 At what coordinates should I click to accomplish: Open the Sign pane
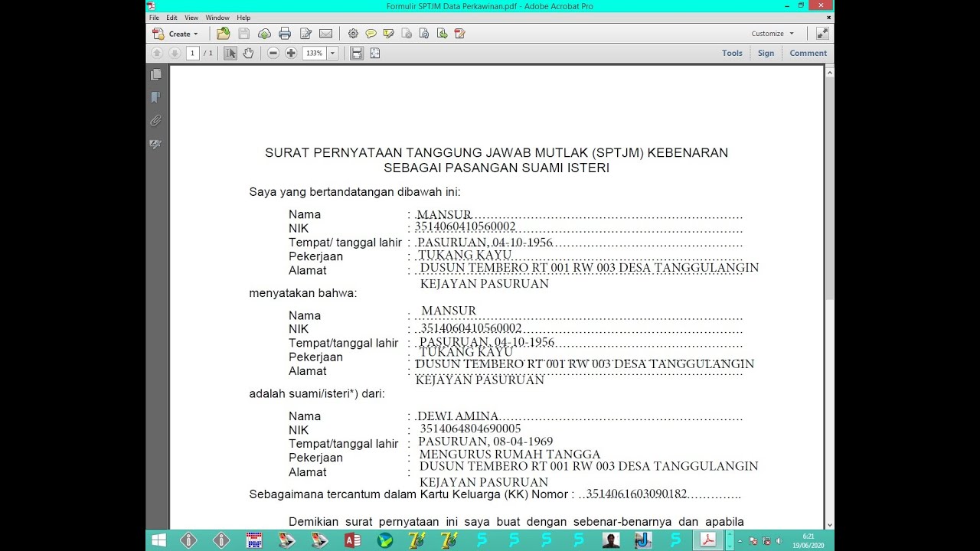766,53
